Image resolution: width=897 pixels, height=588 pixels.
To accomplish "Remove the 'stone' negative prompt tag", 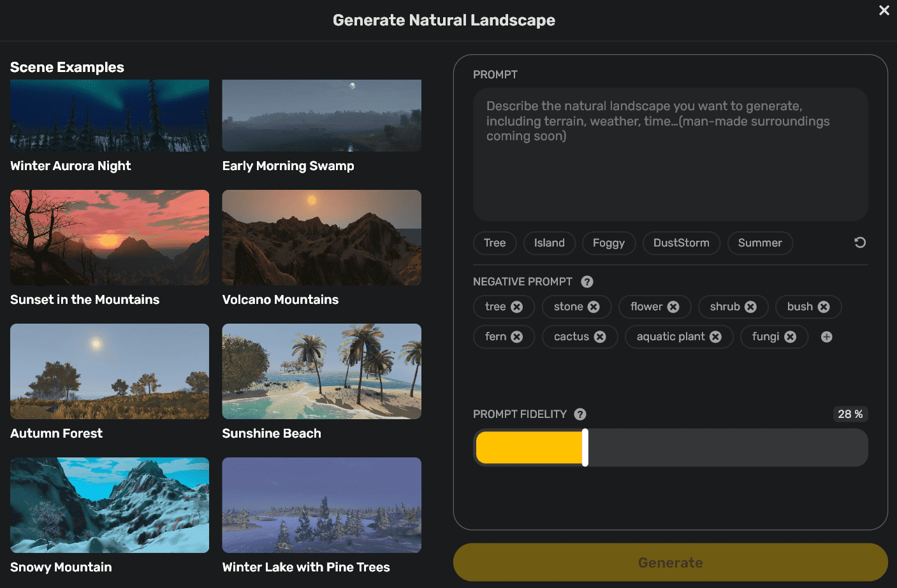I will [x=594, y=307].
